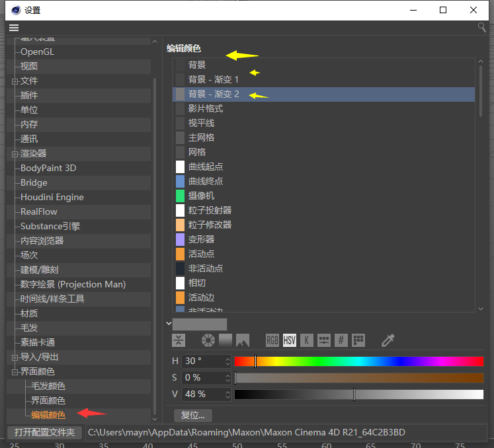The height and width of the screenshot is (448, 494).
Task: Click the saturation slider bar
Action: pos(359,378)
